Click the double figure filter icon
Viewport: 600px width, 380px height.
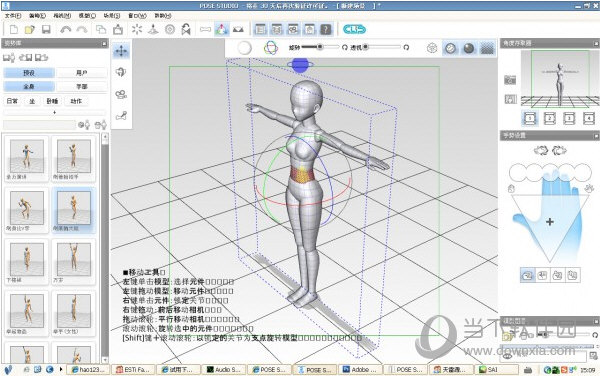[100, 125]
